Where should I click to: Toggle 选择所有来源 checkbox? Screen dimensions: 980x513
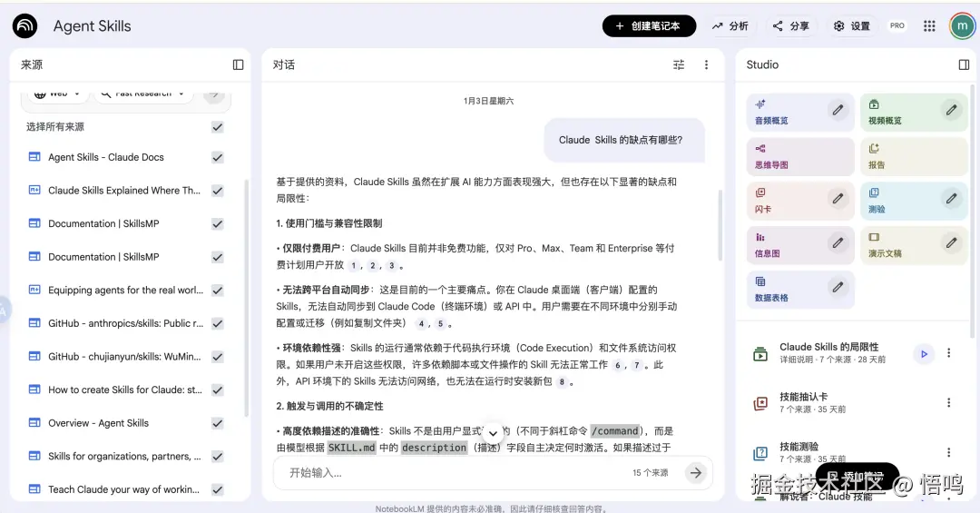tap(218, 127)
